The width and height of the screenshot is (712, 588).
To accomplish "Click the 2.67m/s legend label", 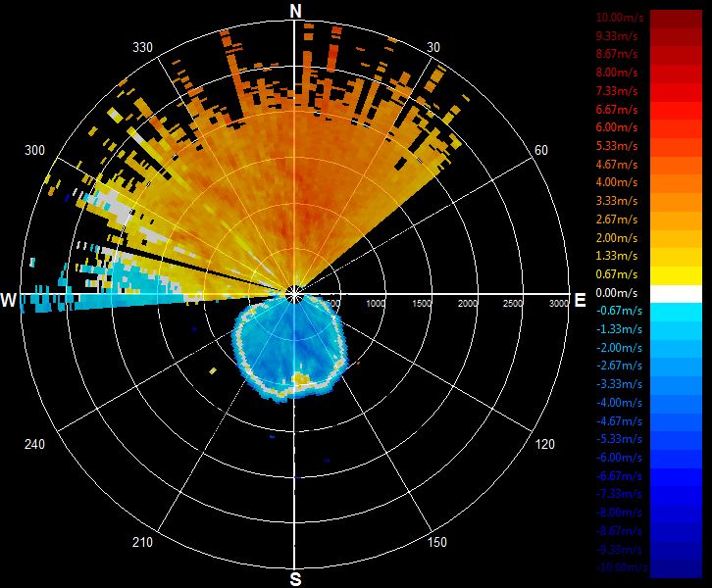I will pyautogui.click(x=617, y=220).
